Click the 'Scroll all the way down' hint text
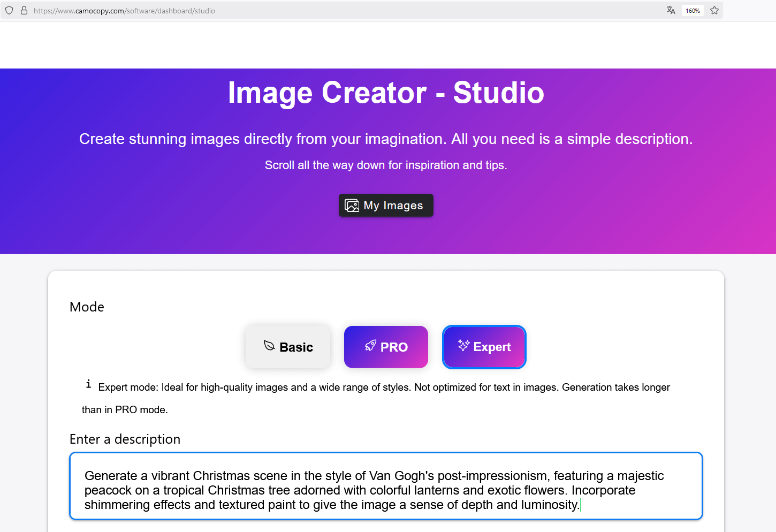 click(x=386, y=165)
